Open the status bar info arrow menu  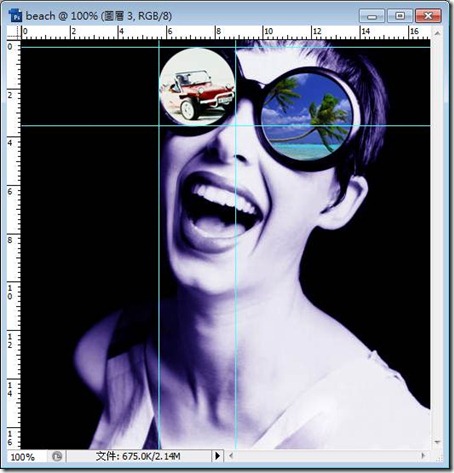(x=217, y=455)
